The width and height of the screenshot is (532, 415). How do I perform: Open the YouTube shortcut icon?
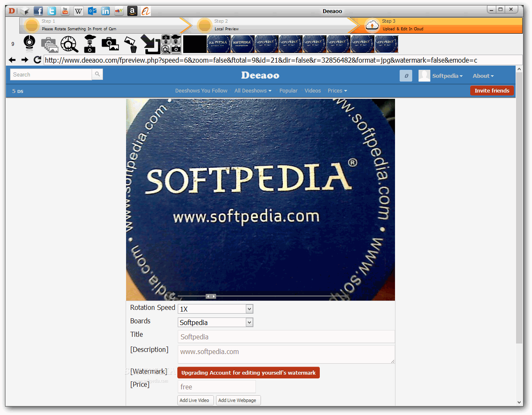[x=65, y=11]
